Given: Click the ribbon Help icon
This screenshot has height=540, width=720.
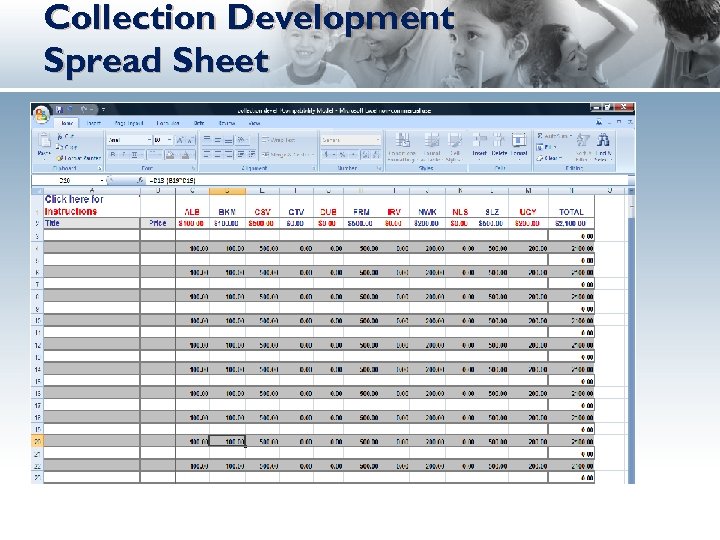Looking at the screenshot, I should coord(599,123).
